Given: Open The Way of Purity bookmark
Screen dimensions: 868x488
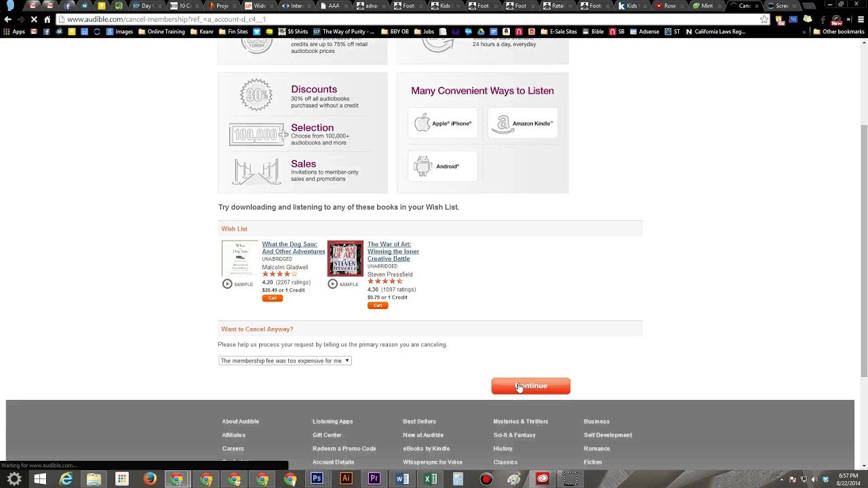Looking at the screenshot, I should point(343,32).
